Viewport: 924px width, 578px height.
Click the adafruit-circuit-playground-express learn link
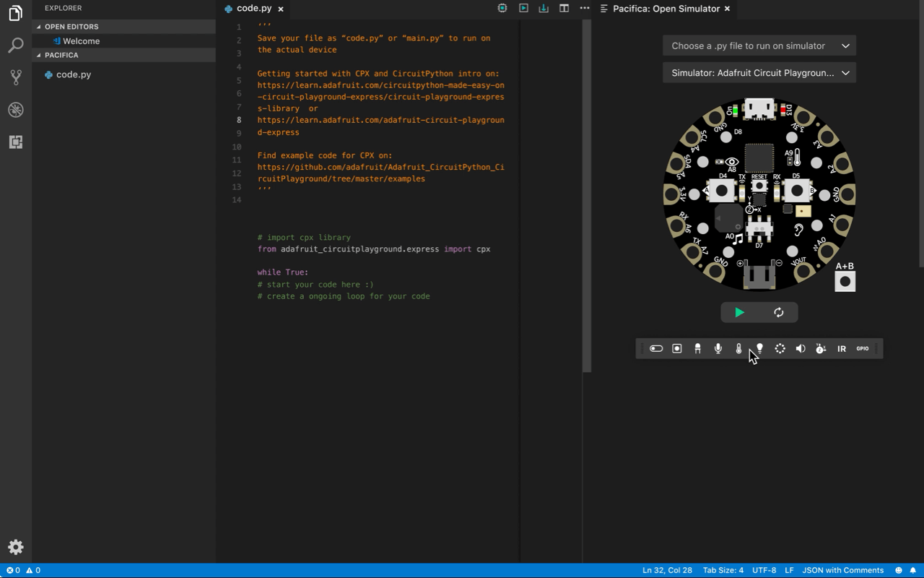point(380,126)
